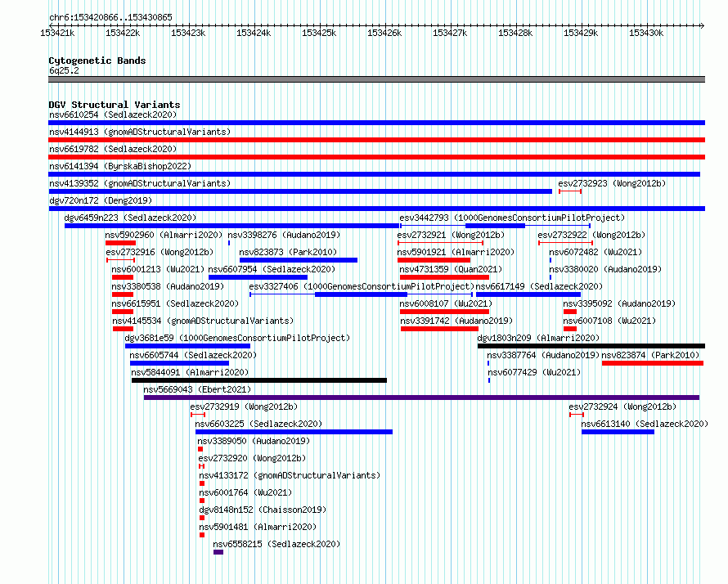Image resolution: width=728 pixels, height=584 pixels.
Task: Select nsv823873 (Park2010) label
Action: pyautogui.click(x=288, y=252)
